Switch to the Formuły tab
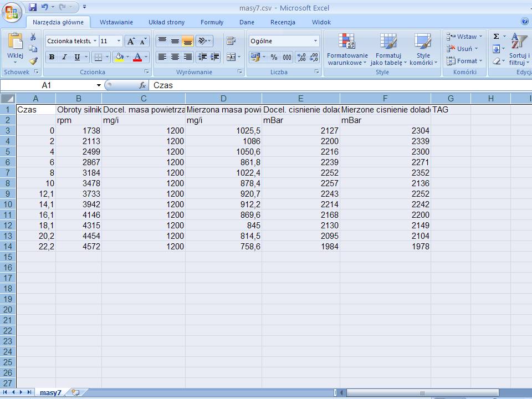The height and width of the screenshot is (399, 532). point(212,22)
